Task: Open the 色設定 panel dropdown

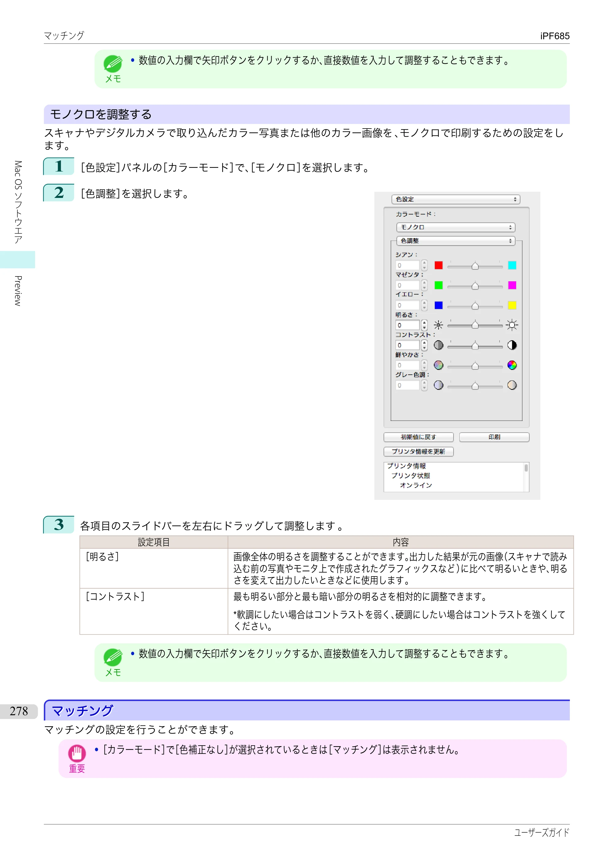Action: [456, 199]
